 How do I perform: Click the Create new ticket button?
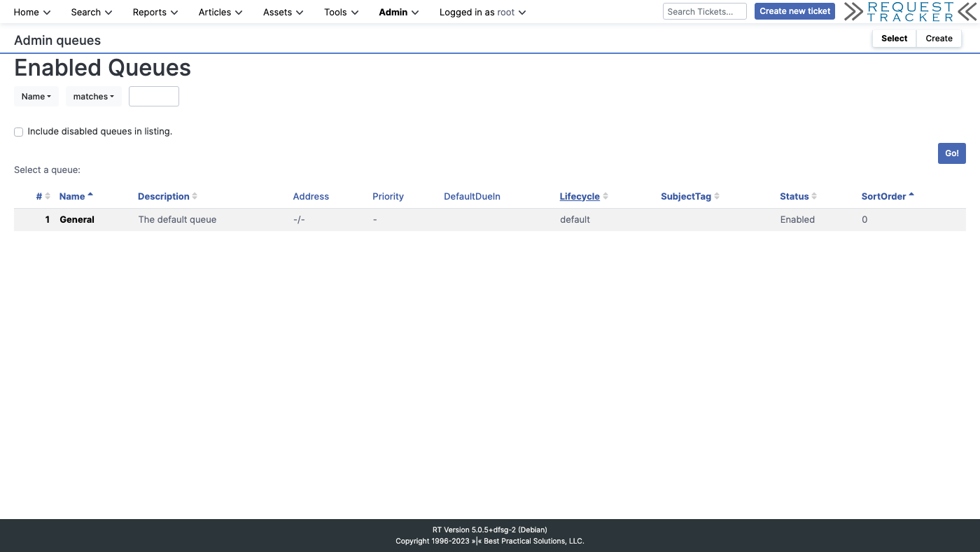(x=794, y=11)
